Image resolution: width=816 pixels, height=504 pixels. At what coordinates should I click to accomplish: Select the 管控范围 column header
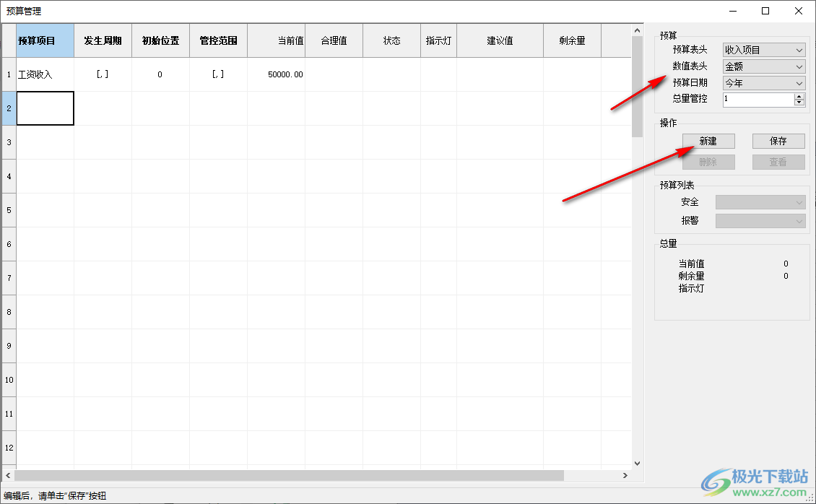[x=219, y=40]
